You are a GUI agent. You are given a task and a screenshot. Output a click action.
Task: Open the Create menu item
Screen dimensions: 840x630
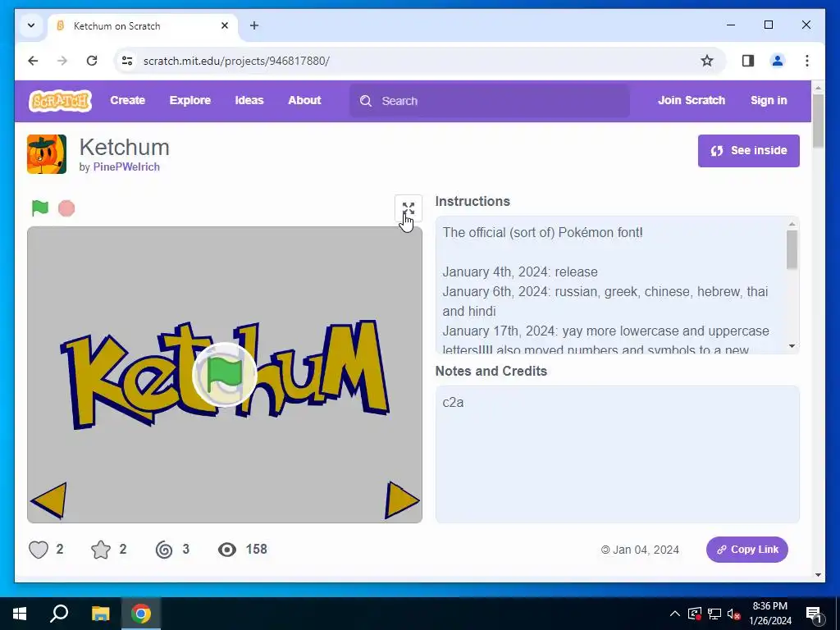click(x=127, y=100)
